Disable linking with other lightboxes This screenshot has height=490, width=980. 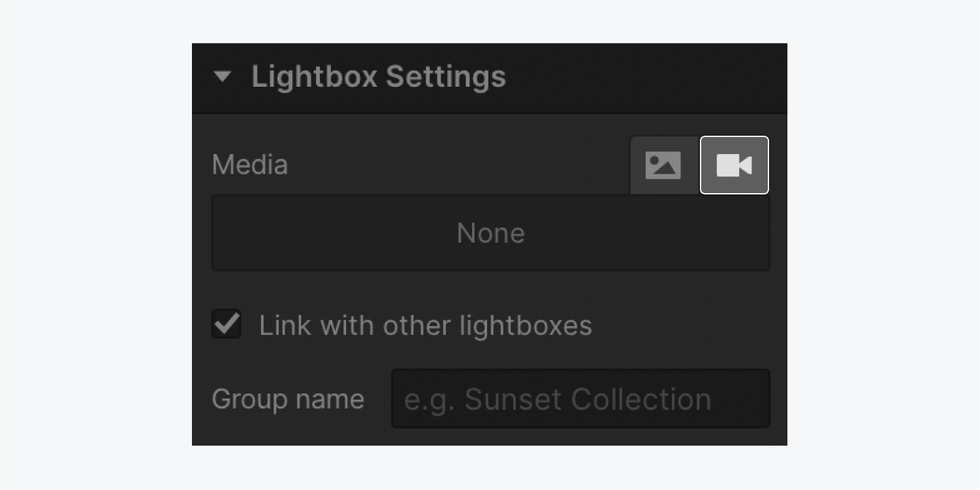click(x=227, y=324)
